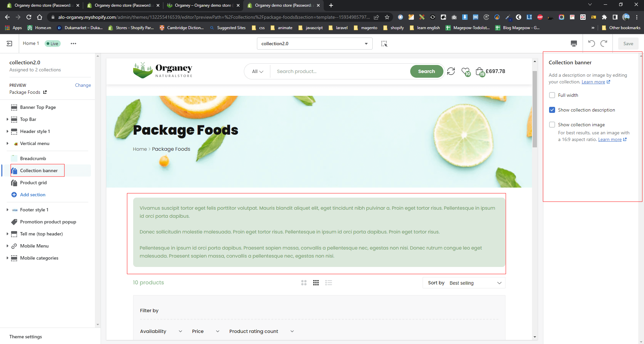Image resolution: width=644 pixels, height=344 pixels.
Task: Select Product grid in the sidebar
Action: [33, 183]
